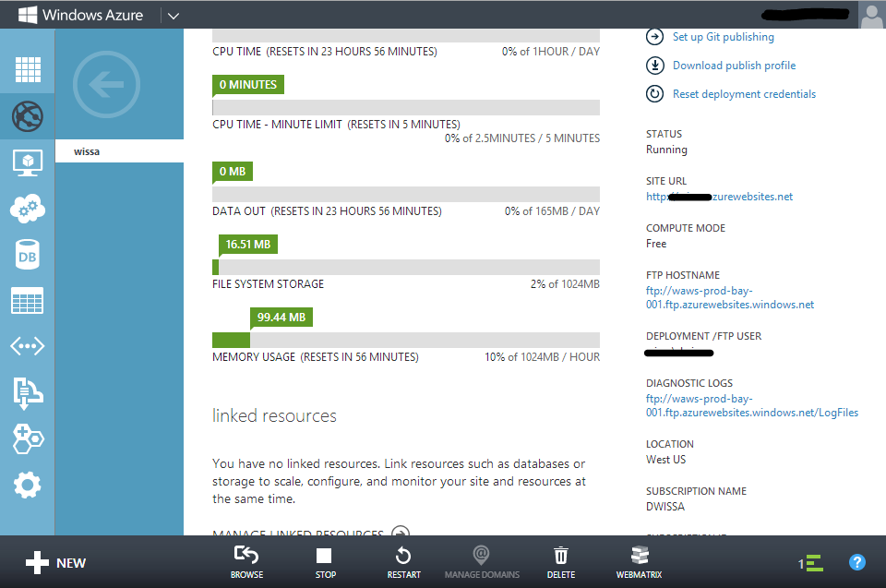Click Download publish profile link

point(734,66)
